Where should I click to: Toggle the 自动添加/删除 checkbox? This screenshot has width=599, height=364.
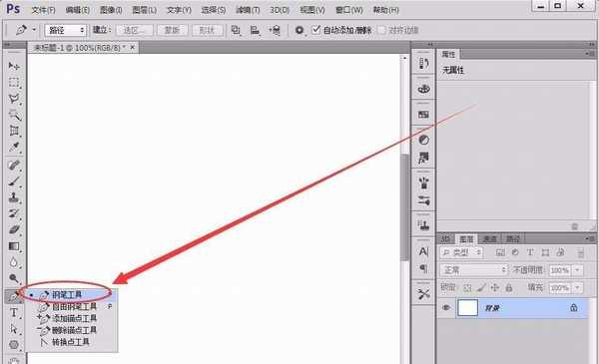315,29
